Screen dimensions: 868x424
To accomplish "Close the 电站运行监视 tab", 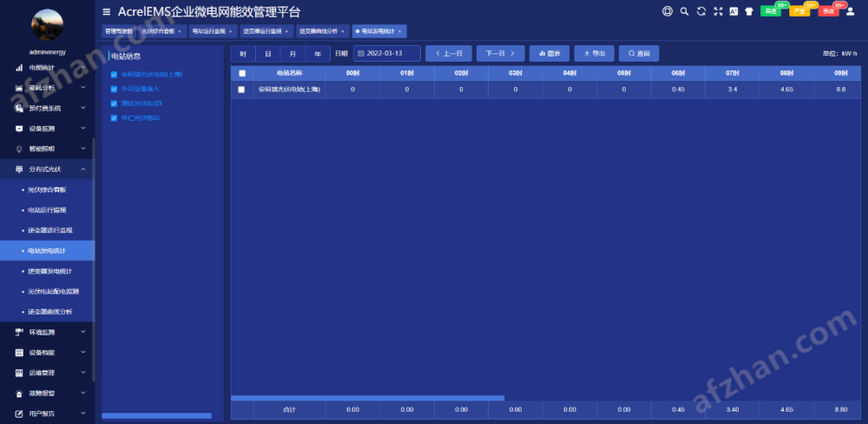I will 230,31.
